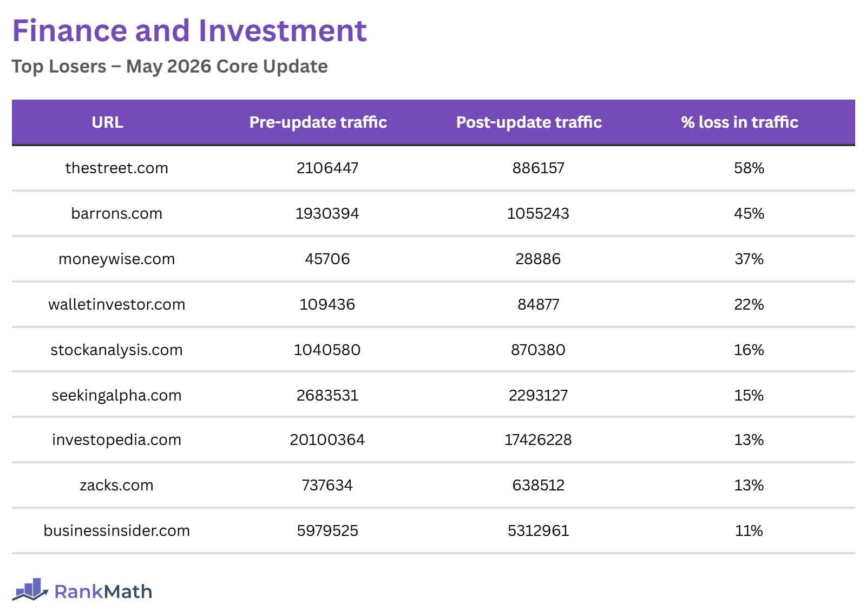Click pre-update value 109436
Screen dimensions: 866x616
pos(327,304)
